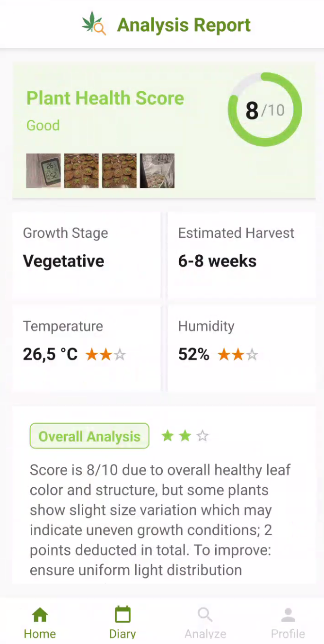Tap the temperature star rating

pyautogui.click(x=105, y=355)
